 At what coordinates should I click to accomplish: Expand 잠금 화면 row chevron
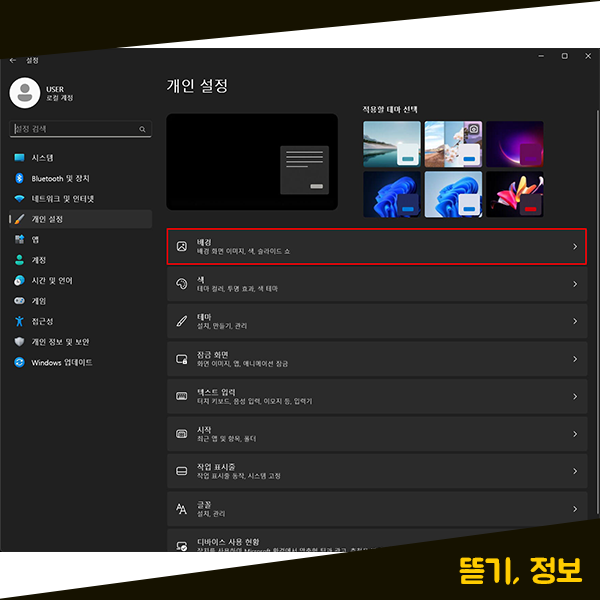[x=575, y=359]
